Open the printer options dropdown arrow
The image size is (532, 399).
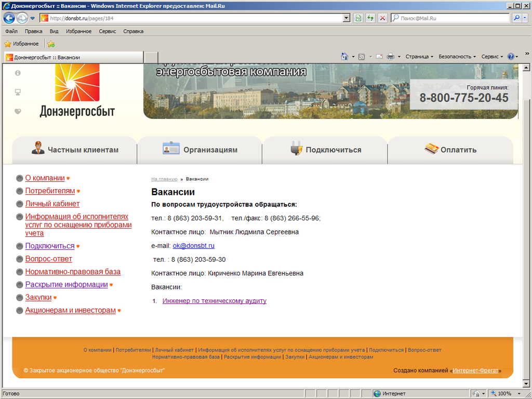tap(399, 57)
